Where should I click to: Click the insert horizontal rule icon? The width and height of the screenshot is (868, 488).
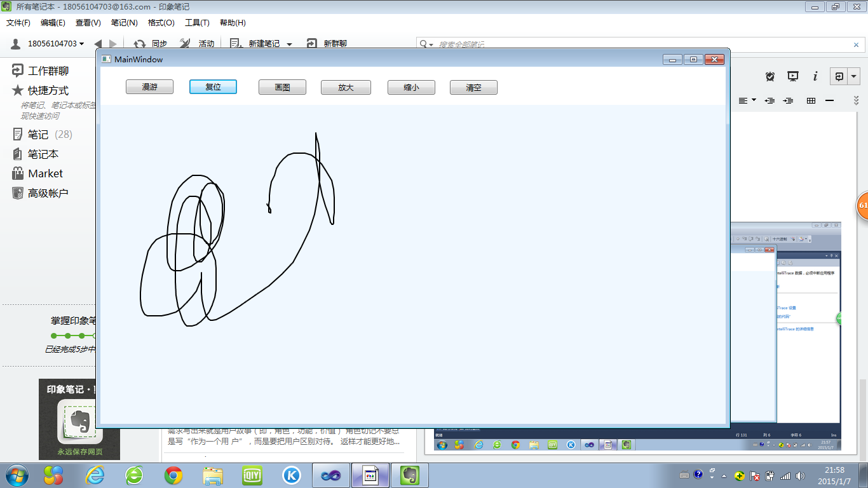coord(829,100)
